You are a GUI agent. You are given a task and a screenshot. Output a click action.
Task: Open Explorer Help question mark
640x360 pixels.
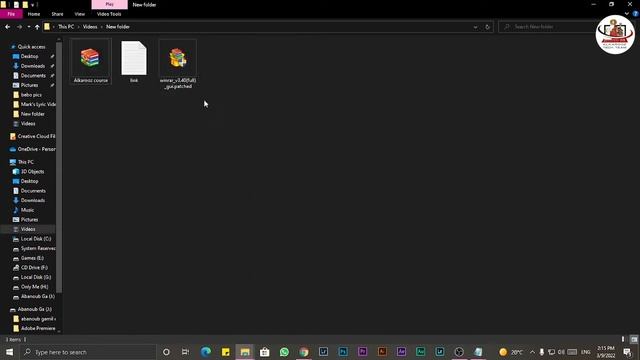coord(636,13)
